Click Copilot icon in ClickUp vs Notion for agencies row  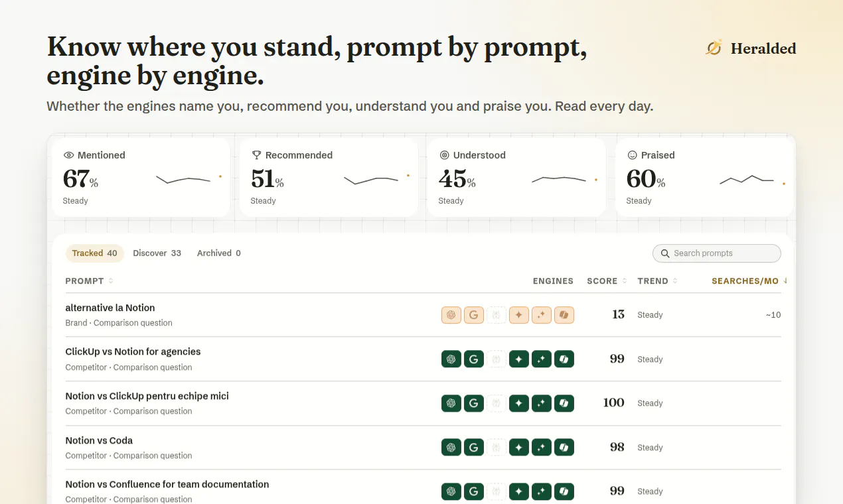click(x=564, y=359)
